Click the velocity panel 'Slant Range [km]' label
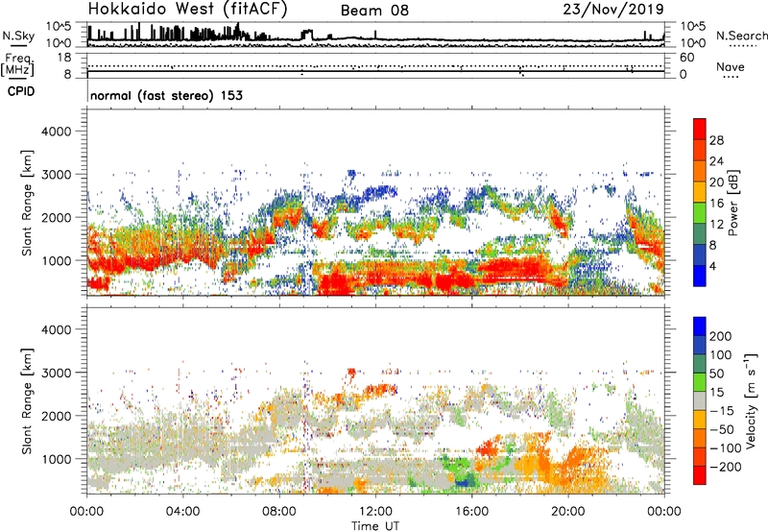This screenshot has width=768, height=532. pyautogui.click(x=27, y=400)
